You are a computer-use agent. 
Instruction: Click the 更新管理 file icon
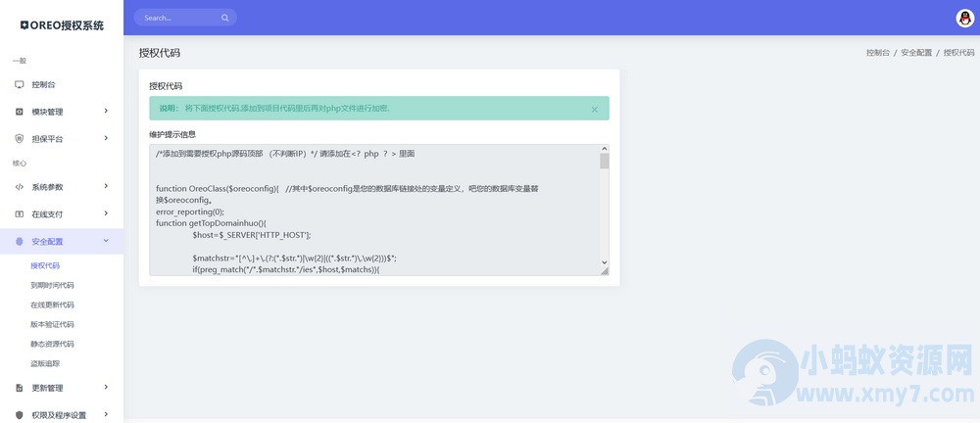pyautogui.click(x=19, y=388)
